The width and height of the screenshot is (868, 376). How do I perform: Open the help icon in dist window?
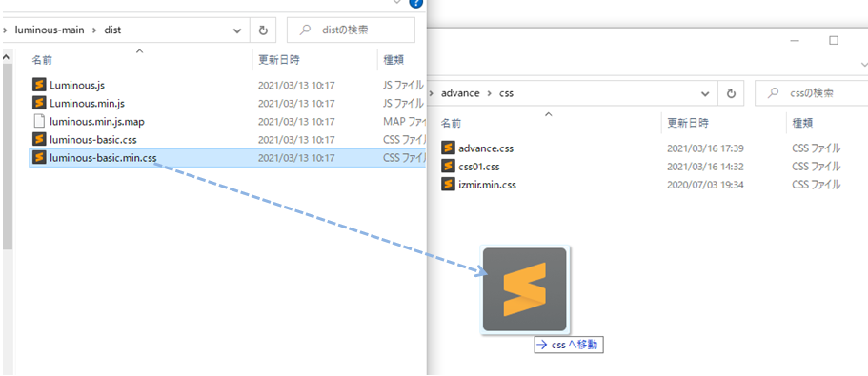(x=415, y=3)
